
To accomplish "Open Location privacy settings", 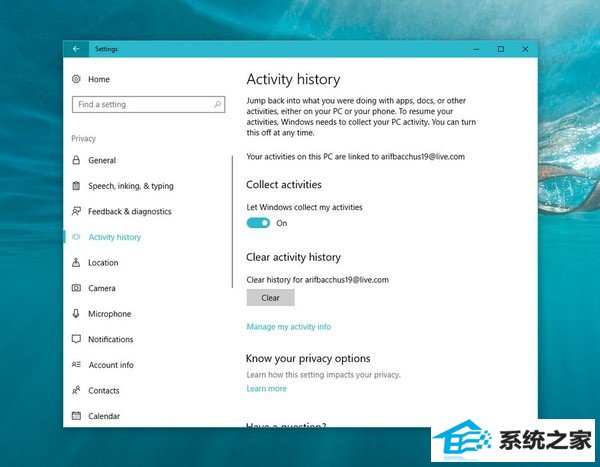I will coord(103,263).
